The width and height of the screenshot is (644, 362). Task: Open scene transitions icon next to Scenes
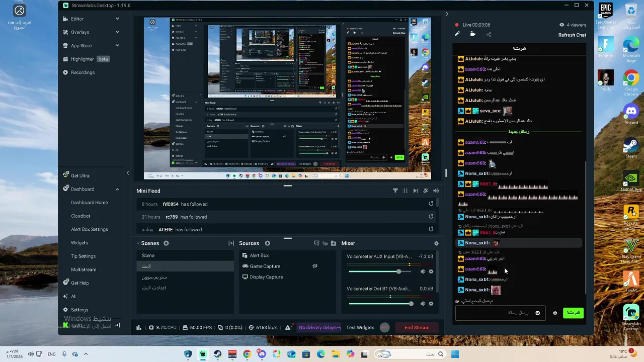point(231,243)
